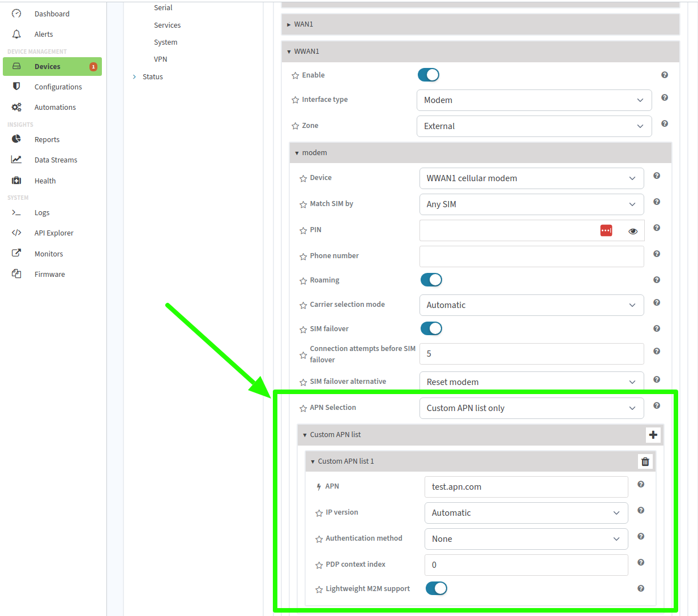Screen dimensions: 698x616
Task: Open Firmware page
Action: [49, 274]
